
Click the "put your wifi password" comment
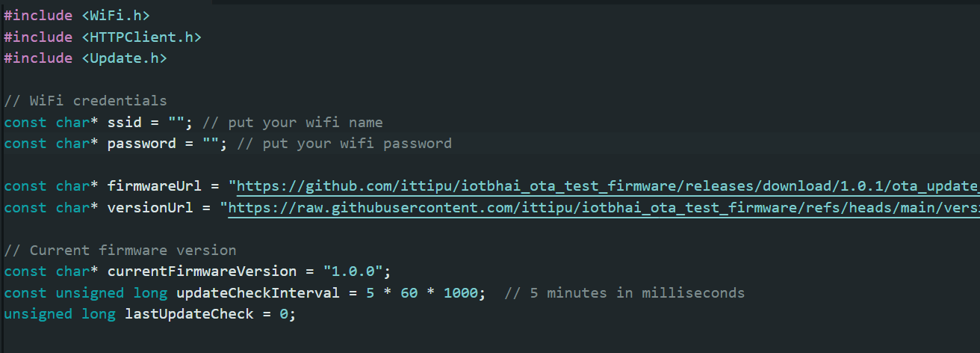point(344,144)
